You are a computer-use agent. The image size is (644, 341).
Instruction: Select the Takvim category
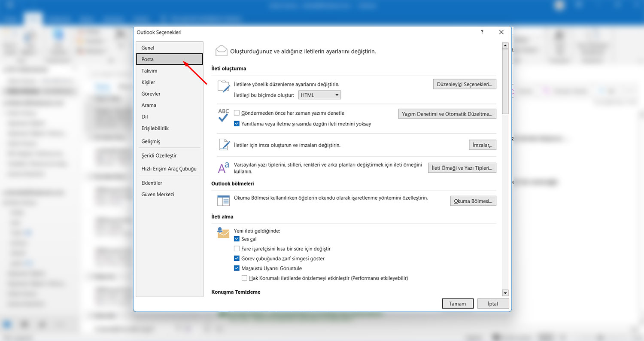tap(149, 71)
